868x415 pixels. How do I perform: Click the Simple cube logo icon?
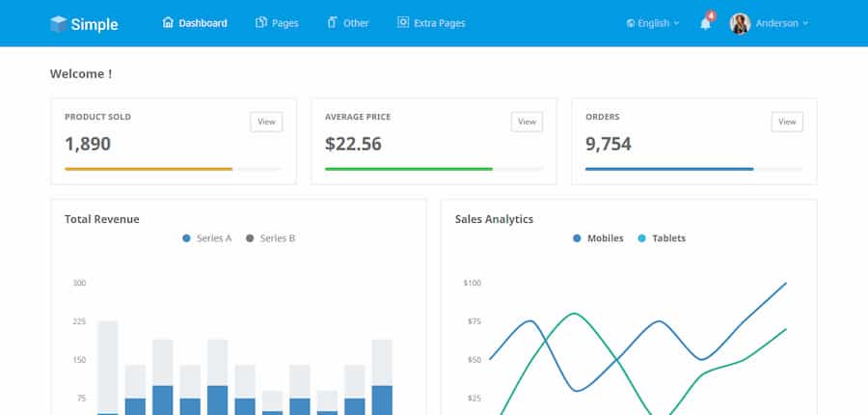[59, 23]
